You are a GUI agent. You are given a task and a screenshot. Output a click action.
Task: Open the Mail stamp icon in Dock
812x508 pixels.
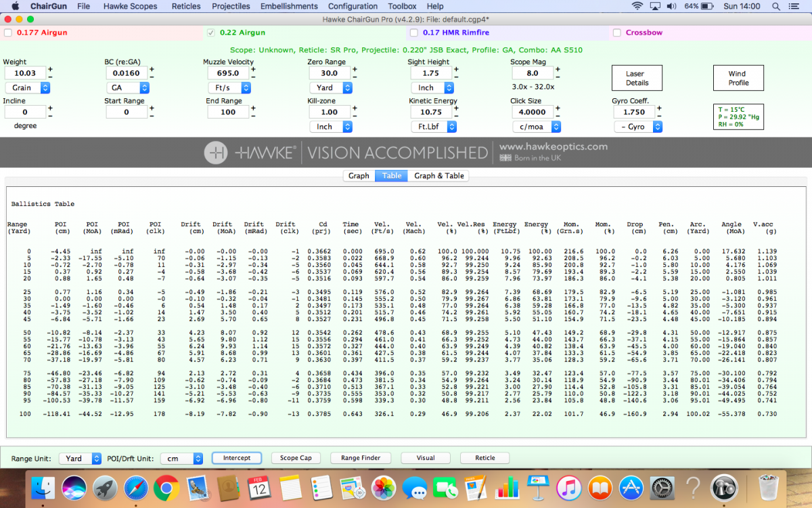click(x=196, y=487)
